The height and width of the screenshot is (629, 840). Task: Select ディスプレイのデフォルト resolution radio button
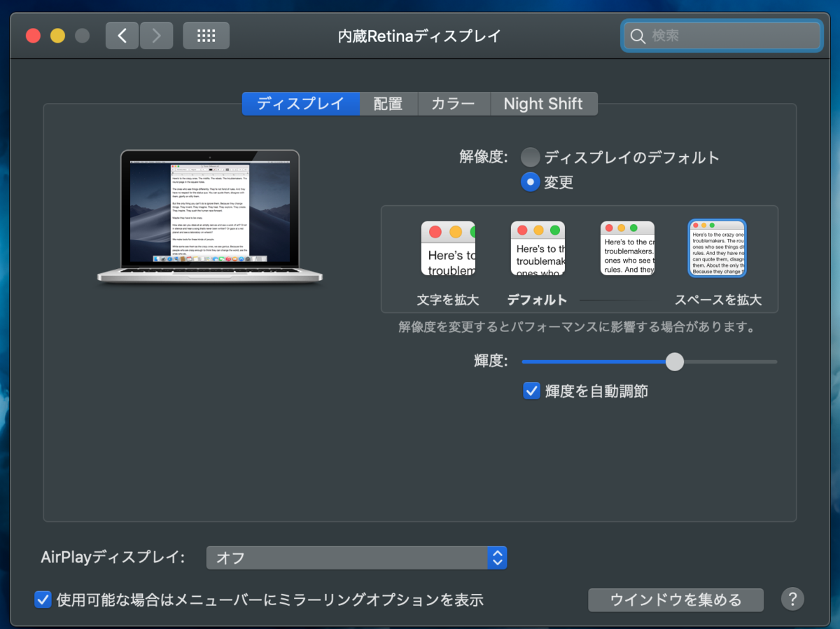(531, 157)
